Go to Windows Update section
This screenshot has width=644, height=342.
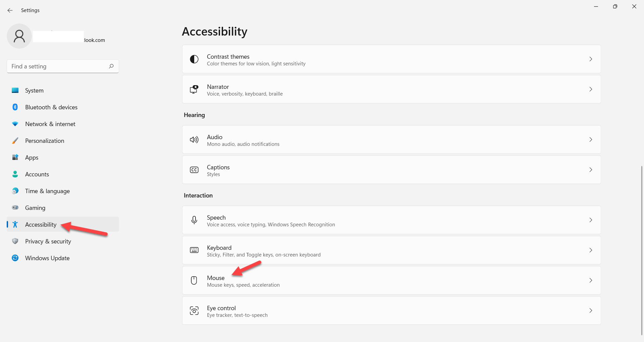point(47,258)
